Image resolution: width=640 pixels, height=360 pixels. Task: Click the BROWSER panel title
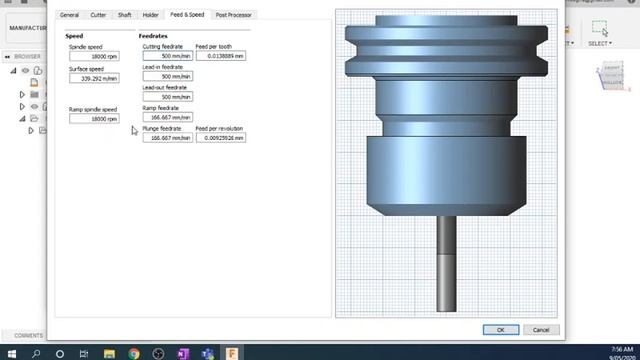click(27, 57)
